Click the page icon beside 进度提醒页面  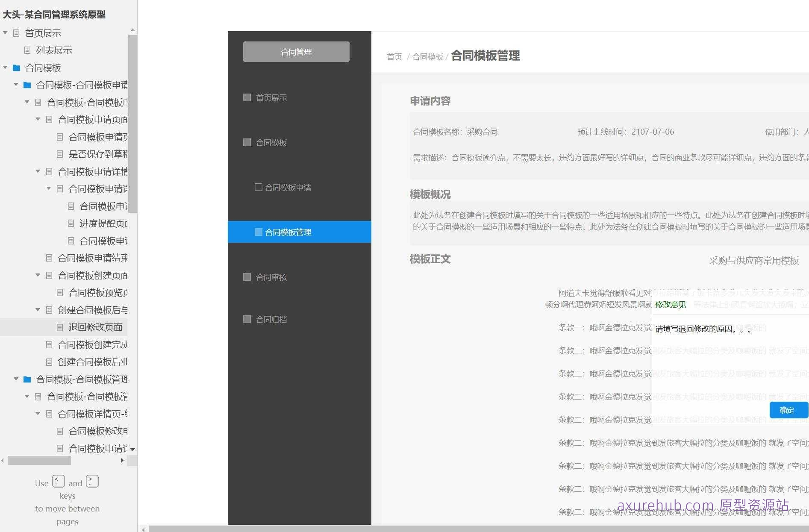pos(70,223)
